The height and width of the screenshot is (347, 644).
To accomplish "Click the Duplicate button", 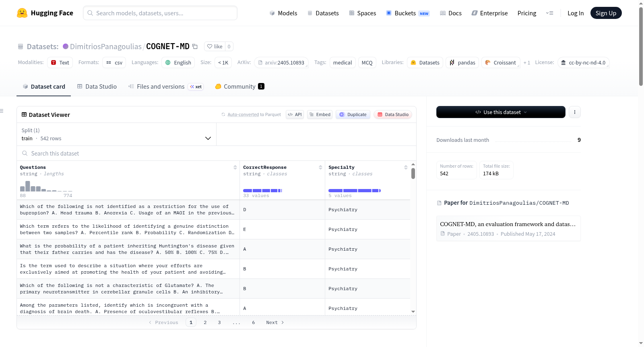I will coord(353,114).
